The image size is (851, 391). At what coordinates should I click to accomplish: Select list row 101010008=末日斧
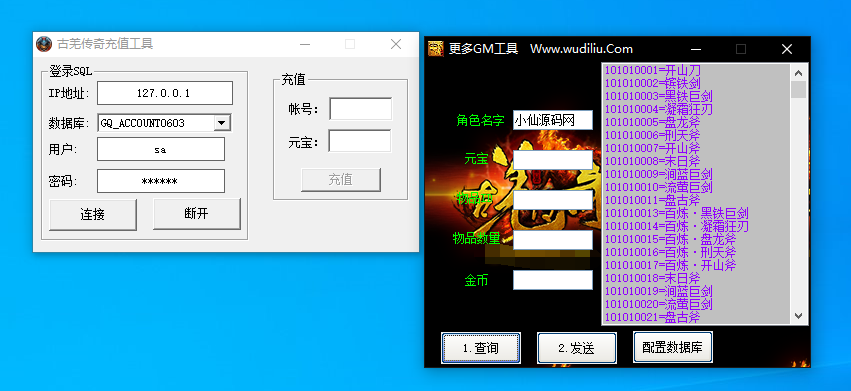[696, 162]
